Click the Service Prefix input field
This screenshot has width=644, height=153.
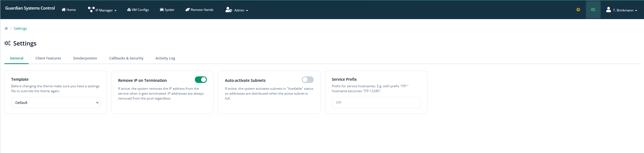pyautogui.click(x=376, y=103)
